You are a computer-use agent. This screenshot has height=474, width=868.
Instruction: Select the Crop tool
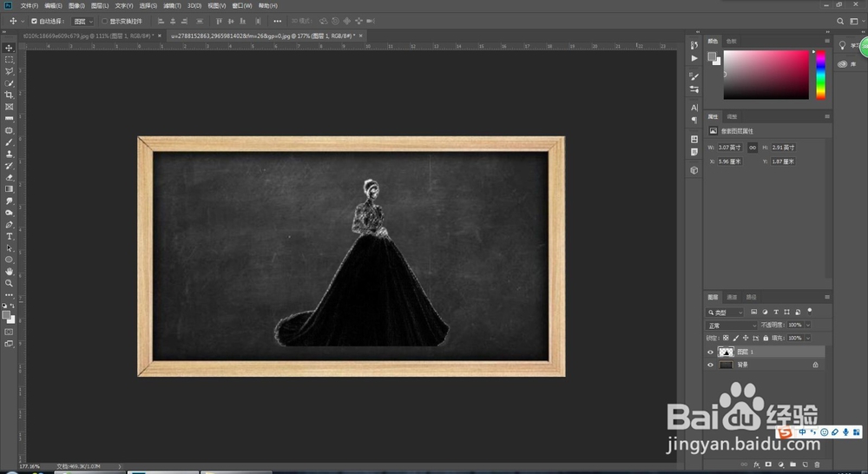10,95
